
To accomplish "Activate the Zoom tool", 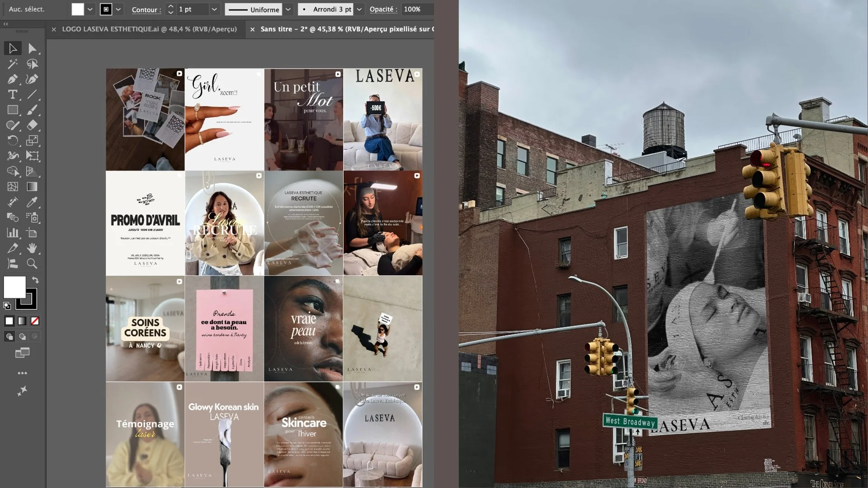I will (x=32, y=263).
